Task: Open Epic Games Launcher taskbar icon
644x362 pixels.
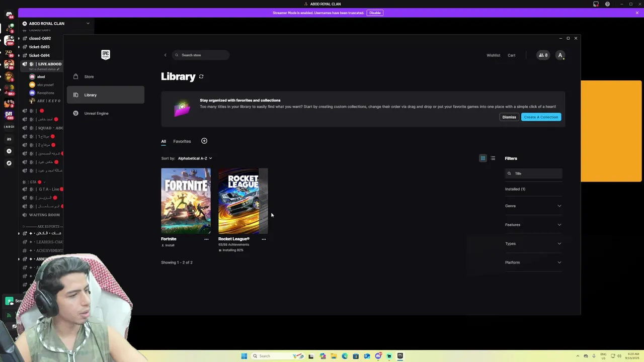Action: 400,356
